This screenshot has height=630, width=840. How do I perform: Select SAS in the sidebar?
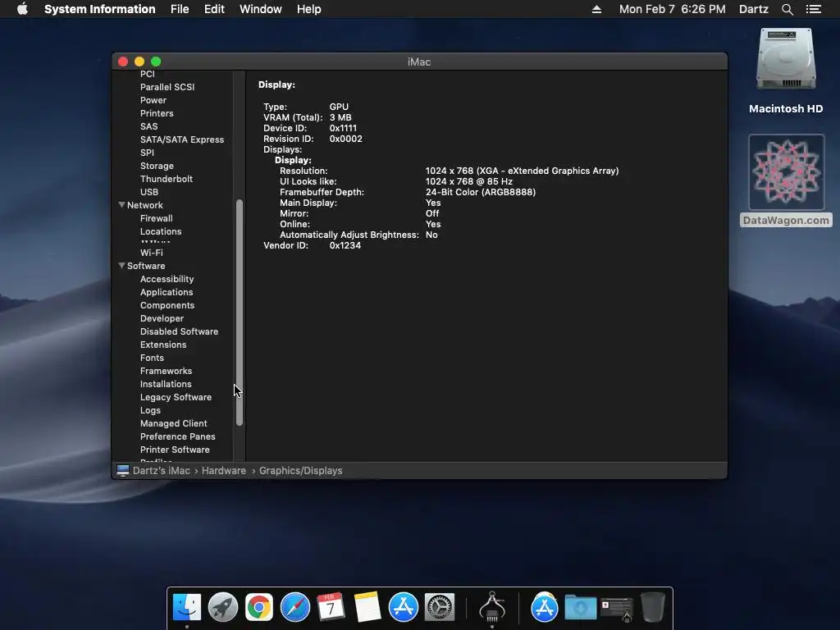coord(149,126)
